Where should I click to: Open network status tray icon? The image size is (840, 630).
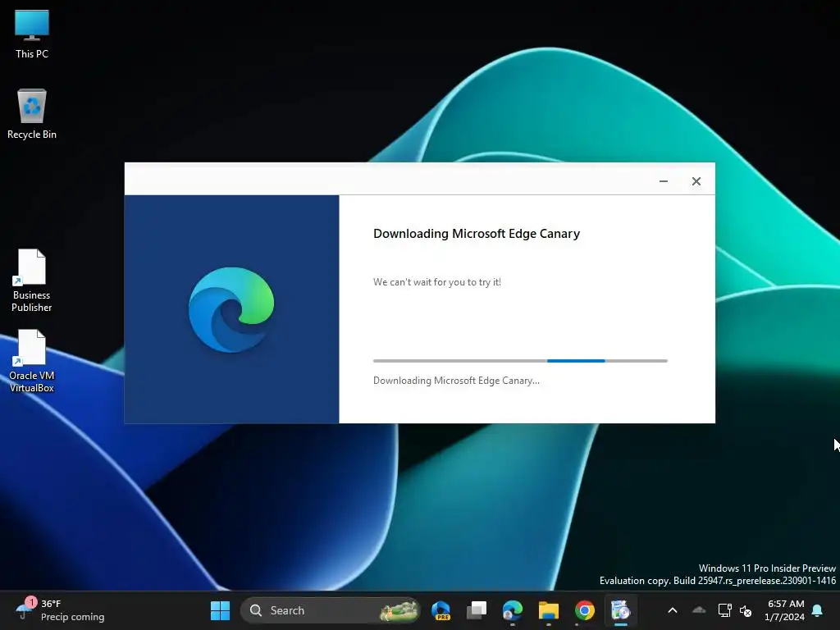[x=724, y=610]
